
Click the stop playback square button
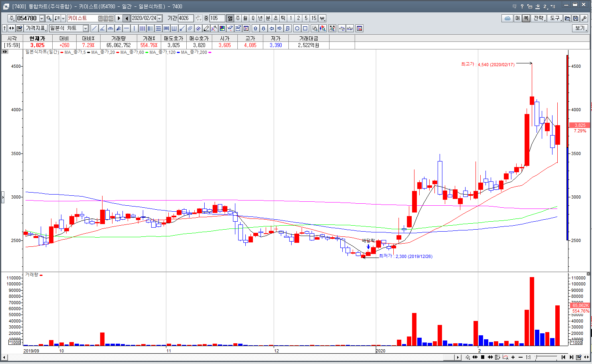tap(483, 357)
